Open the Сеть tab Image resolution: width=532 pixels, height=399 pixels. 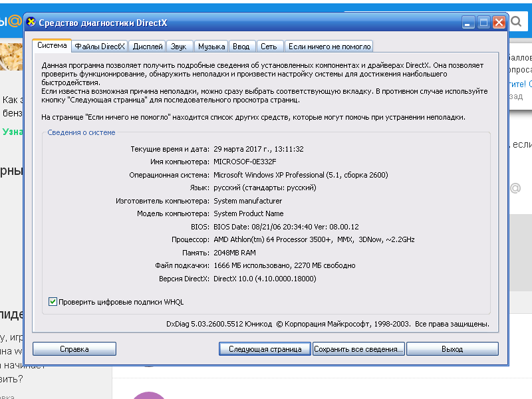(x=269, y=47)
